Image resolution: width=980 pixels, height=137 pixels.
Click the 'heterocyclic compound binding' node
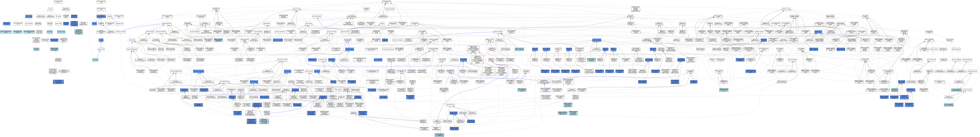(50, 16)
